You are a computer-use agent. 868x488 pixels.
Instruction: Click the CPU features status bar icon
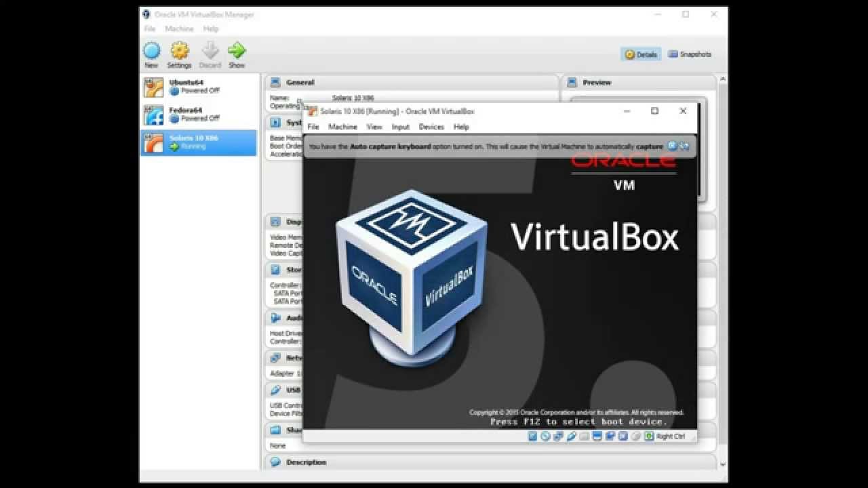pyautogui.click(x=623, y=436)
